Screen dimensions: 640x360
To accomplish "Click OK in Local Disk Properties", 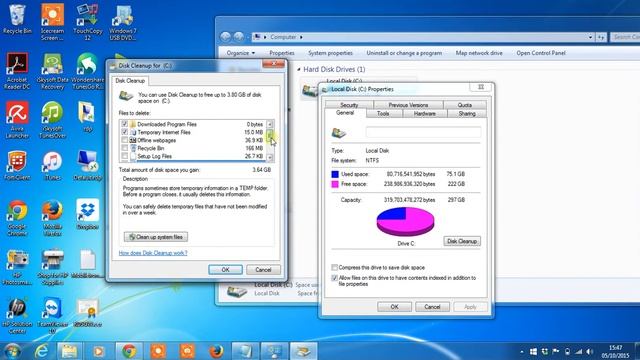I will tap(394, 307).
